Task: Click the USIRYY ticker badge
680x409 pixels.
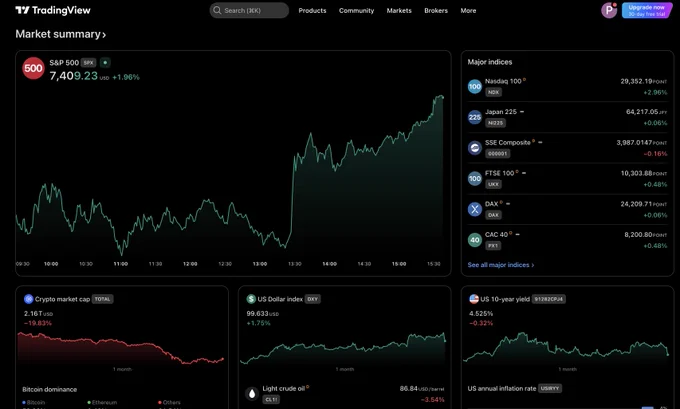Action: click(x=550, y=389)
